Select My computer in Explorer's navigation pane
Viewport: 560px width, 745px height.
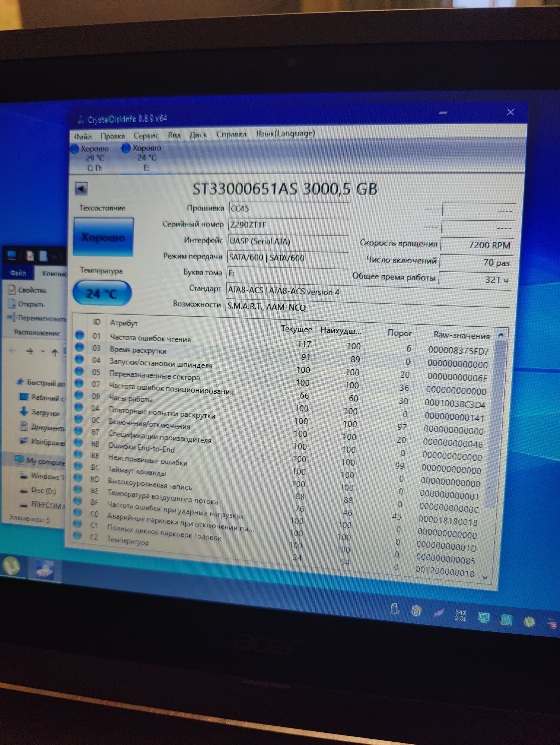pyautogui.click(x=40, y=462)
